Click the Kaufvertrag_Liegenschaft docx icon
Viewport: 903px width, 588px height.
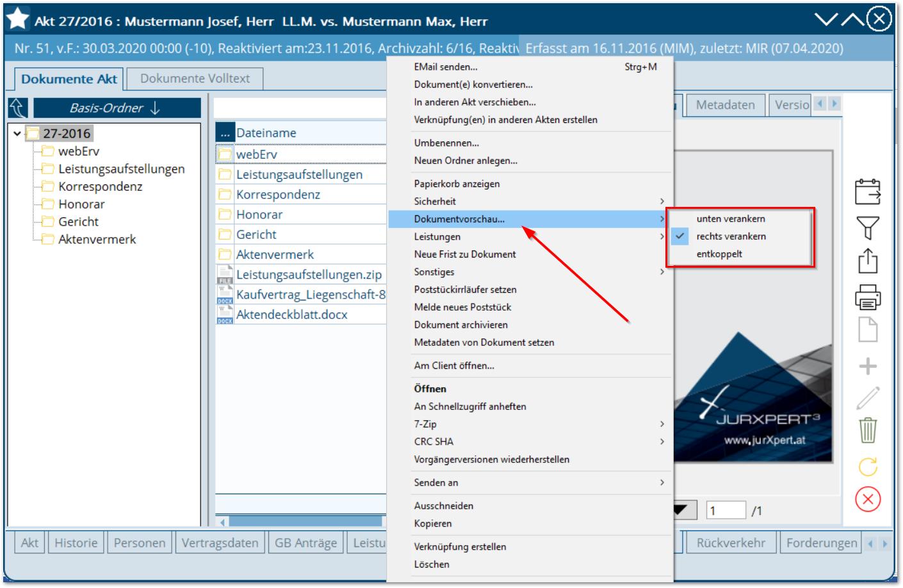[x=225, y=295]
